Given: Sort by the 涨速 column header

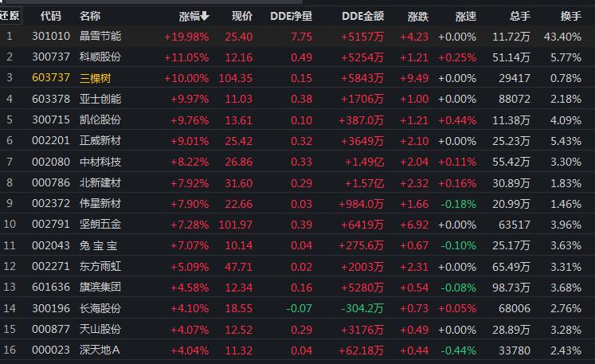Looking at the screenshot, I should coord(466,16).
